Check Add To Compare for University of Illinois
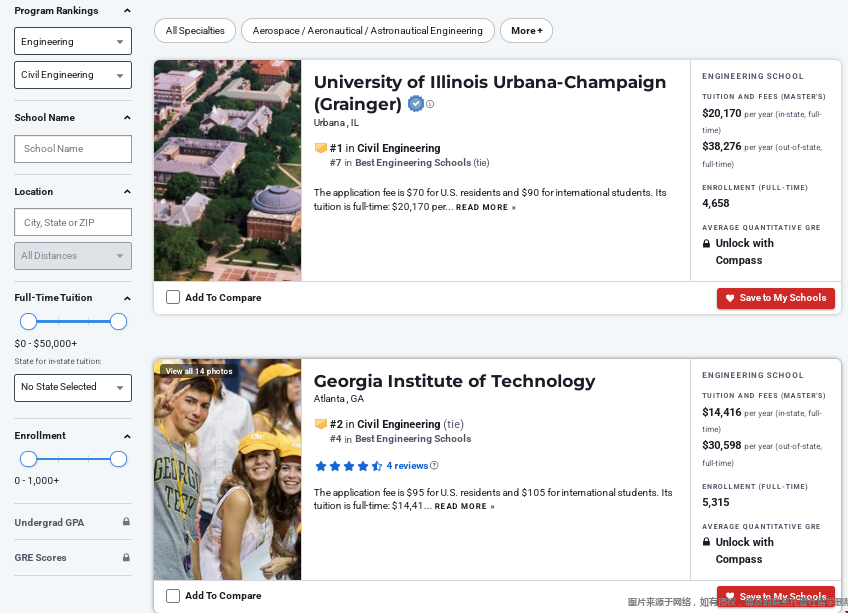848x613 pixels. click(x=173, y=297)
